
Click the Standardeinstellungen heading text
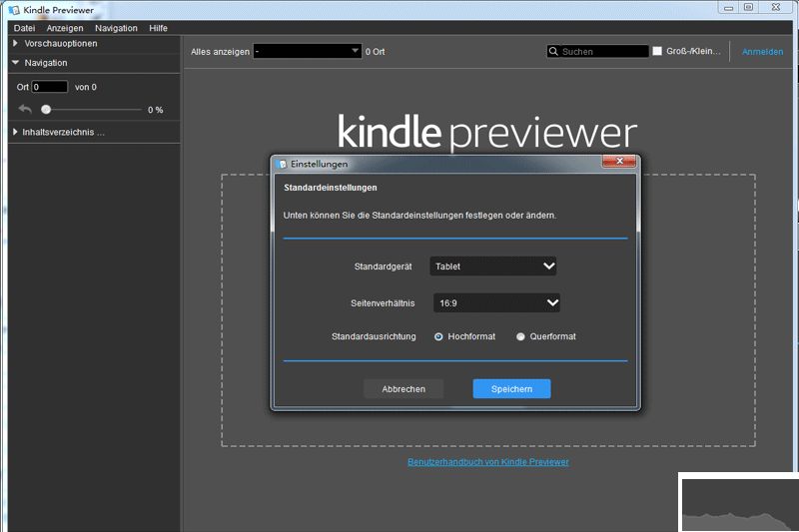pyautogui.click(x=331, y=188)
